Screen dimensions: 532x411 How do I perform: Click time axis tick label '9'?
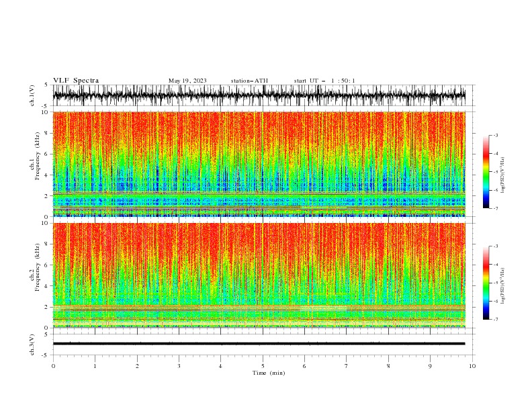(430, 366)
